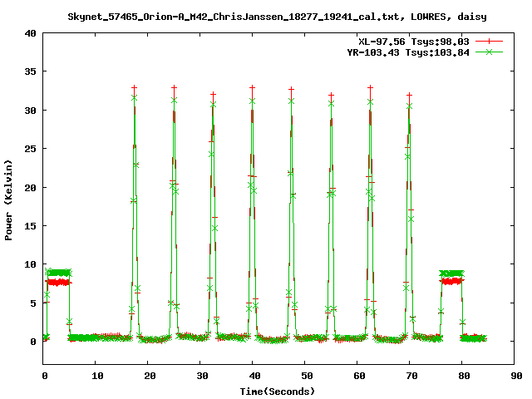
Task: Click the Power (Kelvin) y-axis label
Action: pos(8,200)
